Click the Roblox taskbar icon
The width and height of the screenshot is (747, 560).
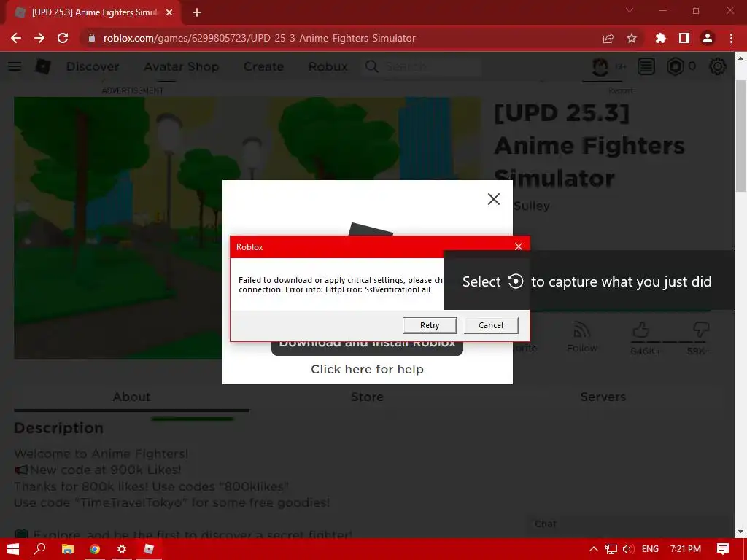(x=149, y=549)
